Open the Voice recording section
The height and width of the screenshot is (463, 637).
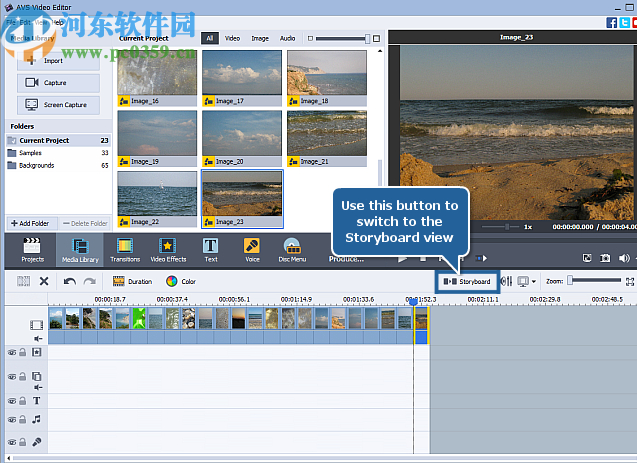[252, 249]
